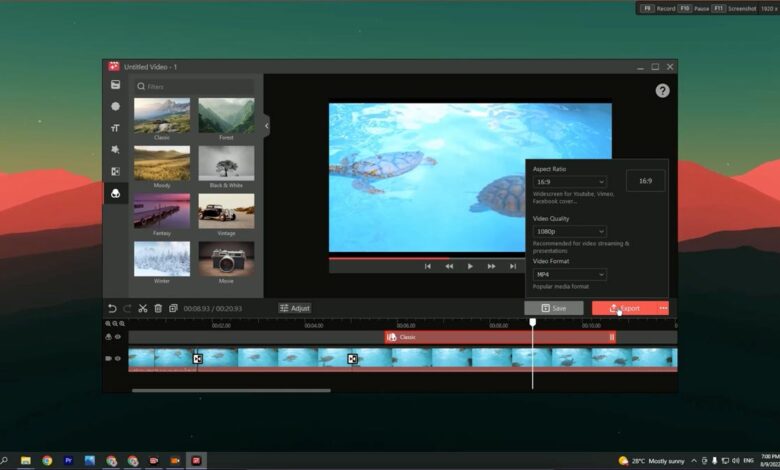Toggle visibility eye on filter track
The image size is (780, 470).
pyautogui.click(x=118, y=337)
